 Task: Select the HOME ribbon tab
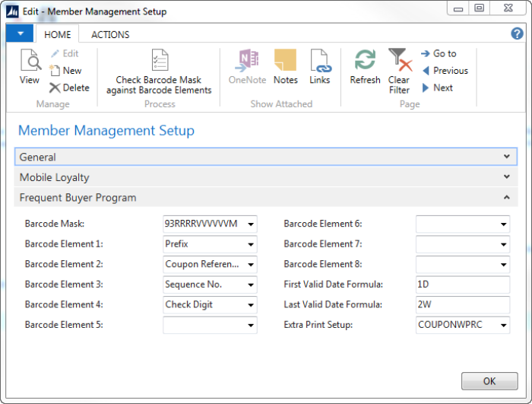click(58, 34)
